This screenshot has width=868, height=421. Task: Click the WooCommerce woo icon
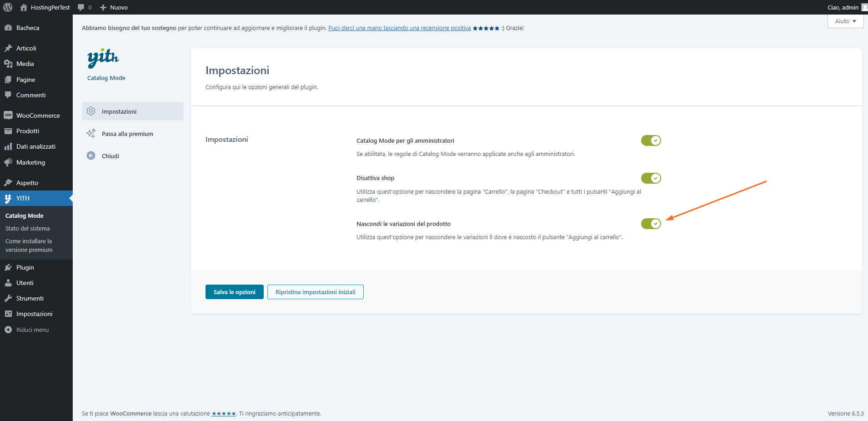(x=8, y=115)
